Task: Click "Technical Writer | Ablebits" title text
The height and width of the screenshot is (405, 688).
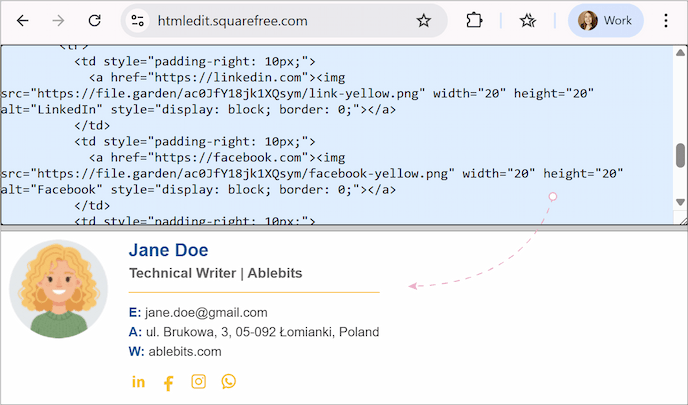Action: click(x=215, y=273)
